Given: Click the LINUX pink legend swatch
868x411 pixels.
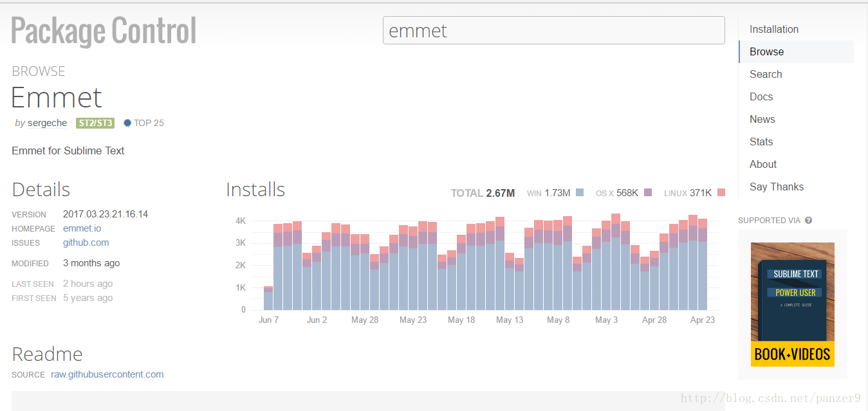Looking at the screenshot, I should 721,192.
